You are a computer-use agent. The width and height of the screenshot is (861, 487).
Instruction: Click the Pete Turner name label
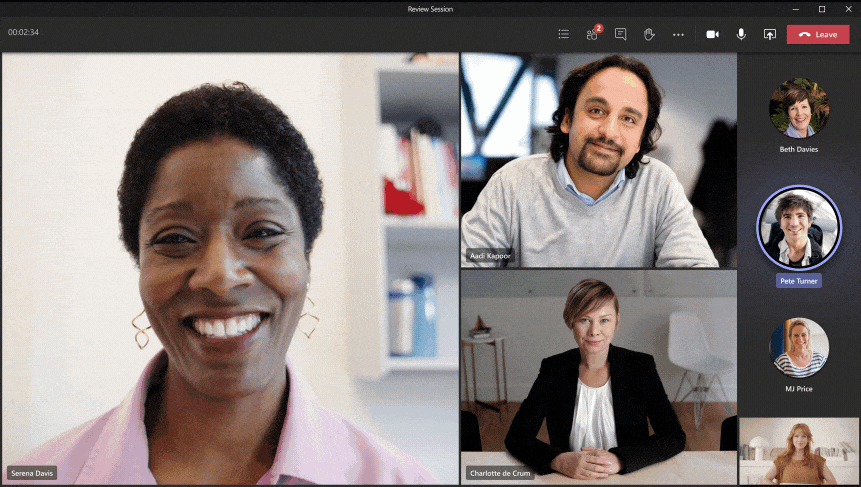[x=798, y=281]
